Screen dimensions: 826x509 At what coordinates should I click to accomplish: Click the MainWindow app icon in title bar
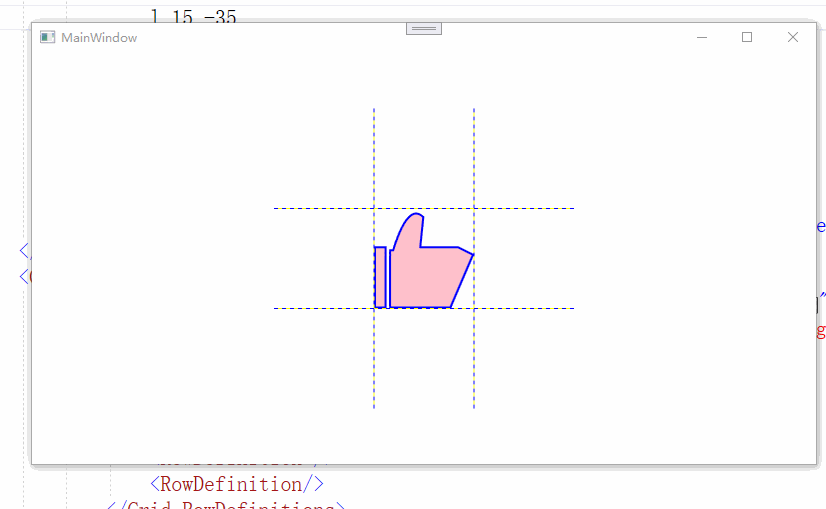(47, 37)
